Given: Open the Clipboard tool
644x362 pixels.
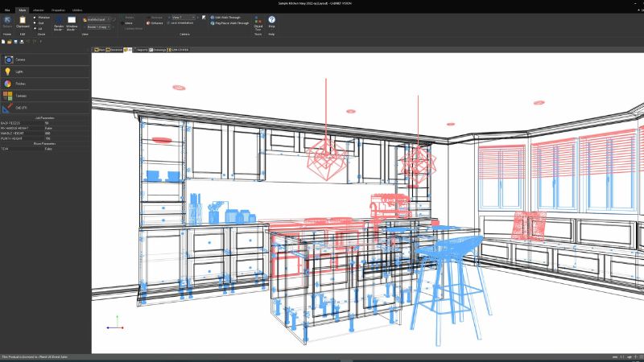Looking at the screenshot, I should coord(23,22).
